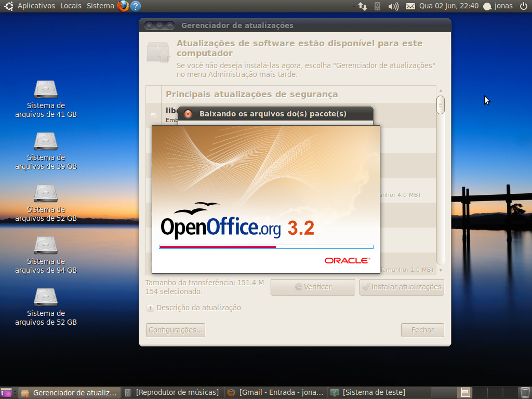Open the volume control icon

point(393,6)
